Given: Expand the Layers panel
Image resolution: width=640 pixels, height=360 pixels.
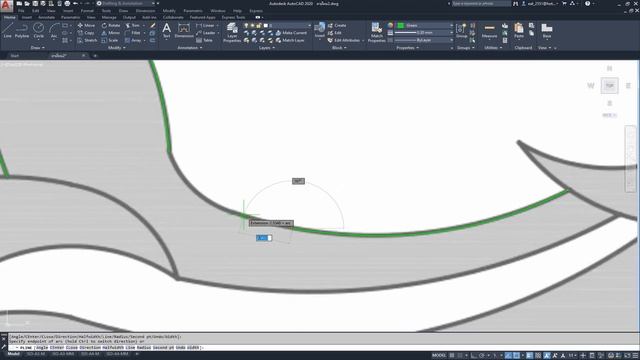Looking at the screenshot, I should (267, 48).
